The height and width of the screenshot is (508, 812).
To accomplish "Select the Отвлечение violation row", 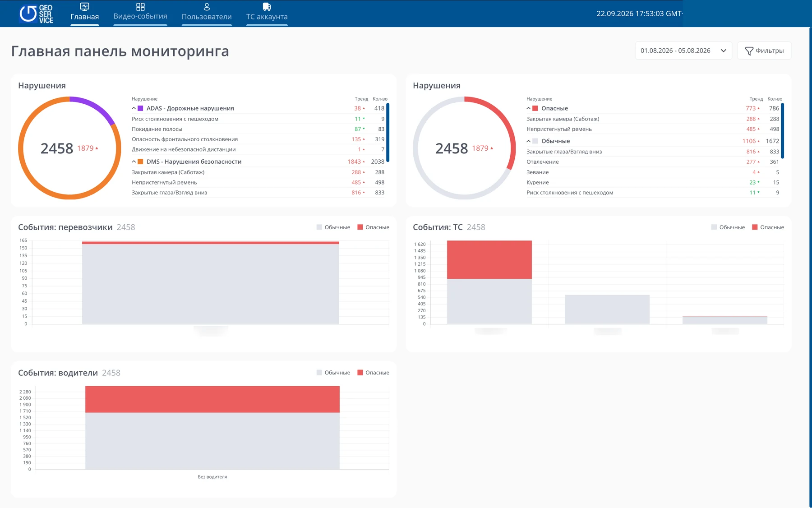I will 653,162.
